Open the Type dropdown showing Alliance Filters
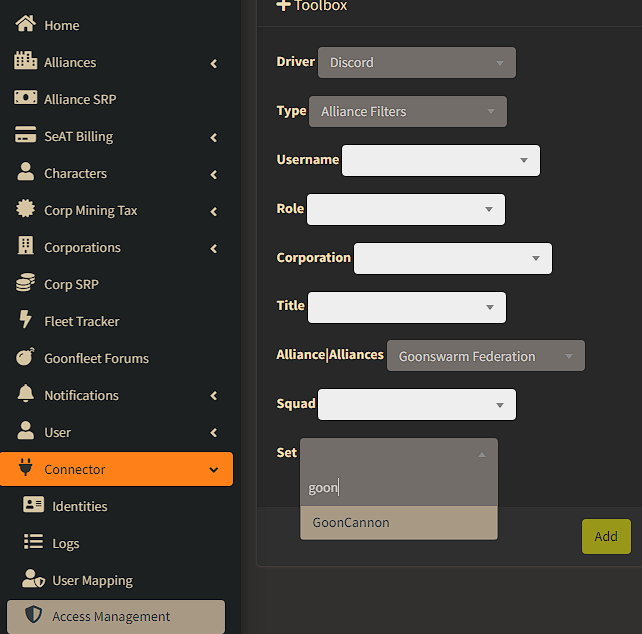Image resolution: width=642 pixels, height=634 pixels. 407,111
